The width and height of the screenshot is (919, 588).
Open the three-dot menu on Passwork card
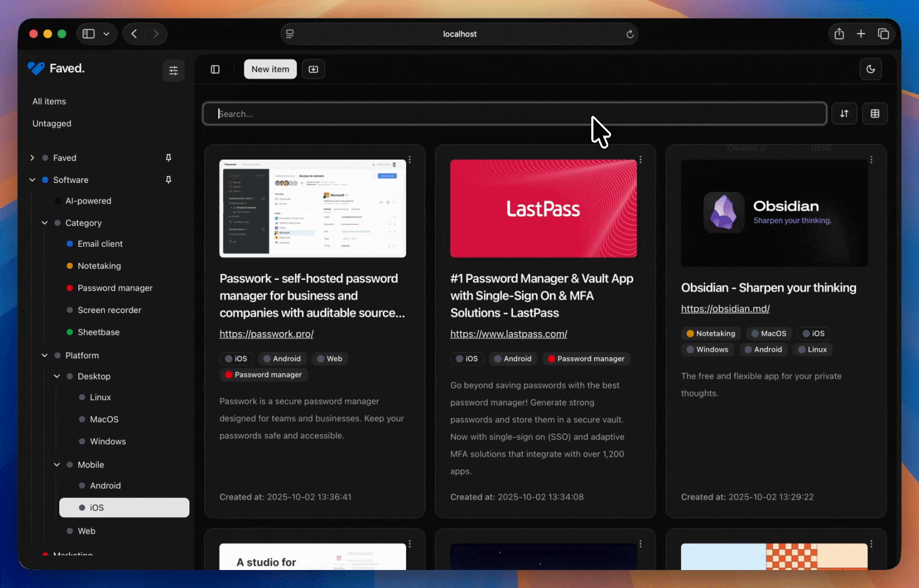click(410, 160)
